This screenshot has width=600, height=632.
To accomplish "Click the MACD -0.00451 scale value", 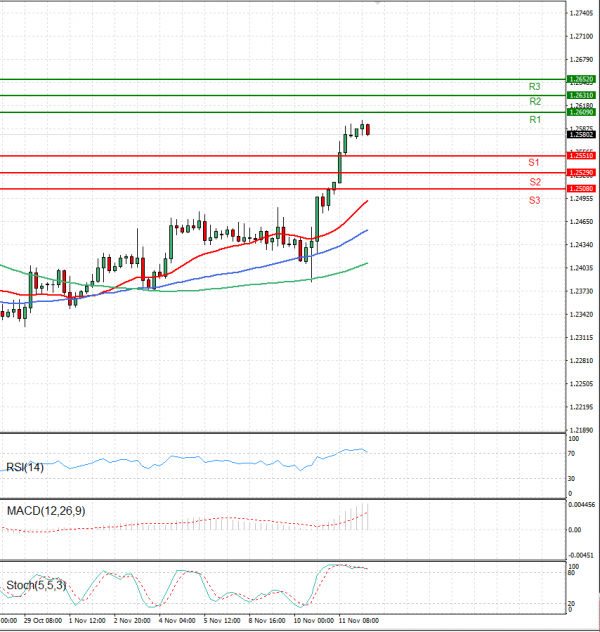I will click(581, 556).
